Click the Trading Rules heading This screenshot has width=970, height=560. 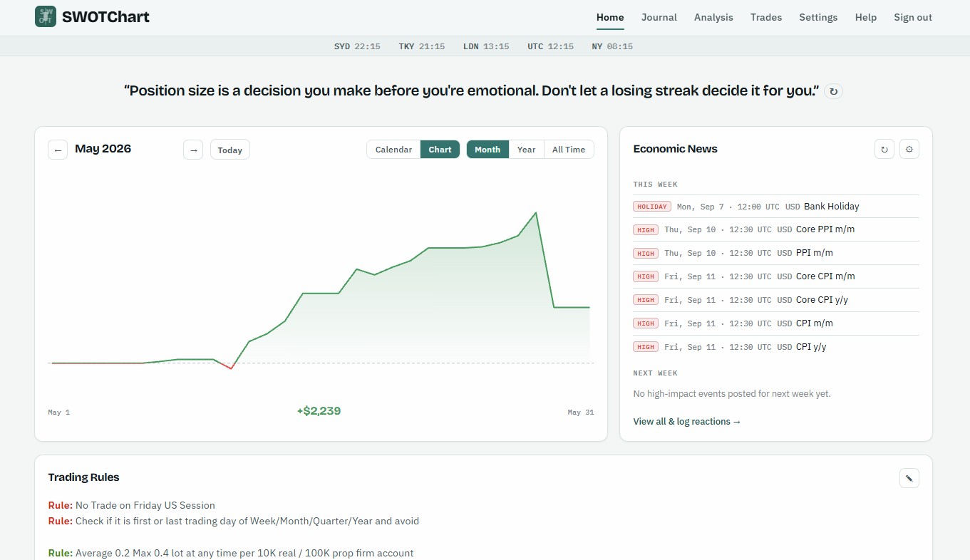(x=84, y=477)
